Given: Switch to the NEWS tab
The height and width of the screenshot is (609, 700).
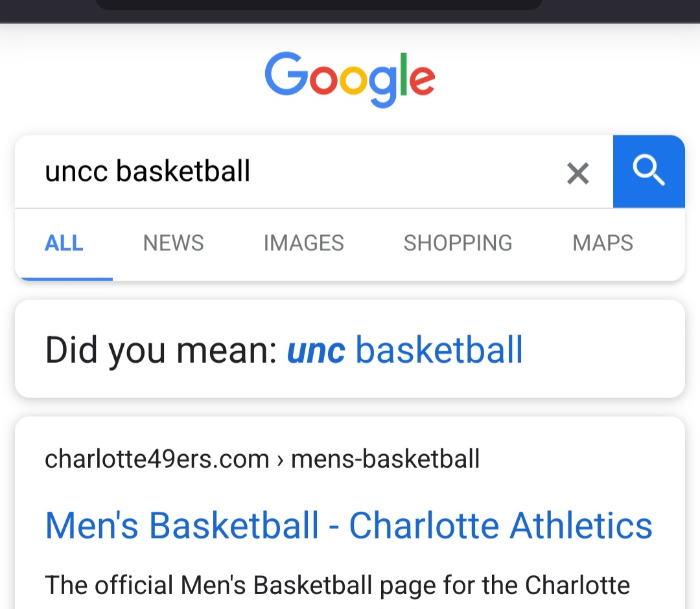Looking at the screenshot, I should (x=173, y=243).
